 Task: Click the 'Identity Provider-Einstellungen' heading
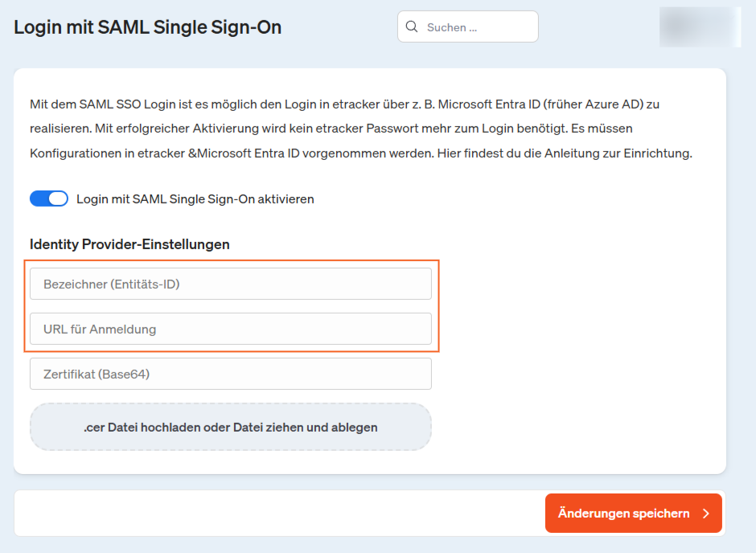click(x=129, y=244)
